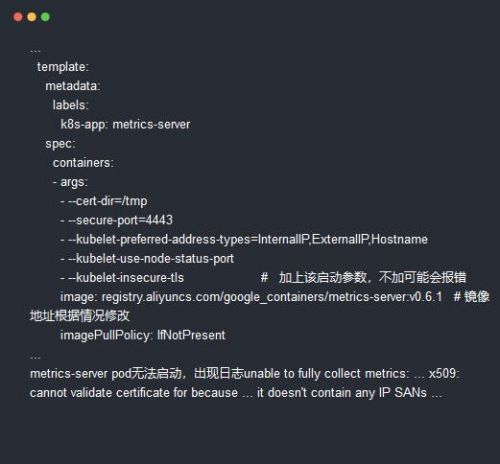
Task: Click the green maximize dot
Action: [45, 17]
